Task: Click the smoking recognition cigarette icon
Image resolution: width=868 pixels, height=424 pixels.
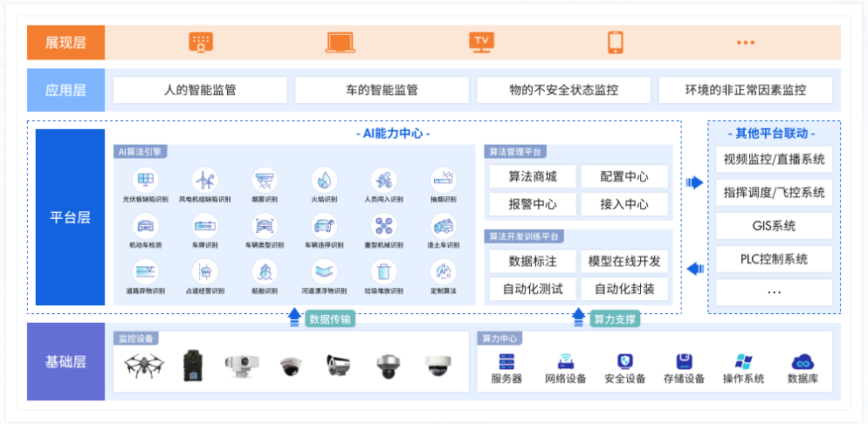Action: [443, 180]
